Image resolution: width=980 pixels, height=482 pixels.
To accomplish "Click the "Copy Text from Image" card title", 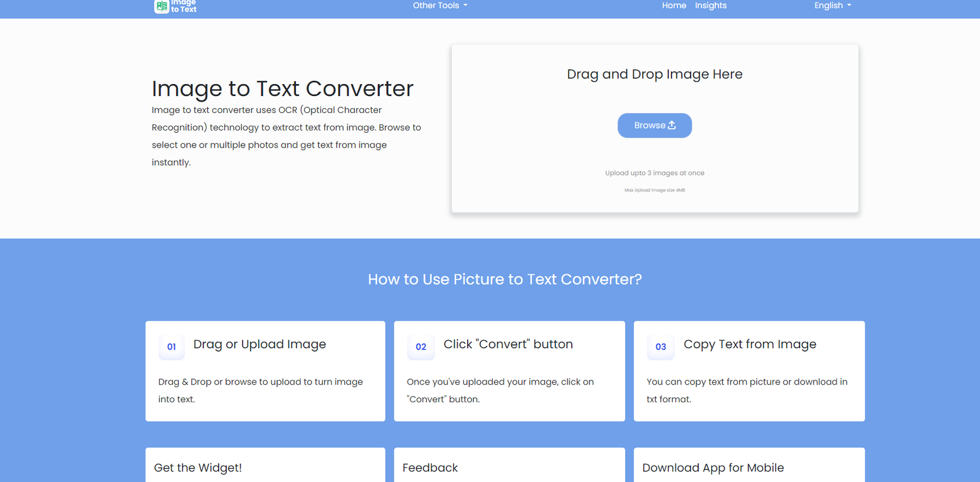I will [x=750, y=344].
